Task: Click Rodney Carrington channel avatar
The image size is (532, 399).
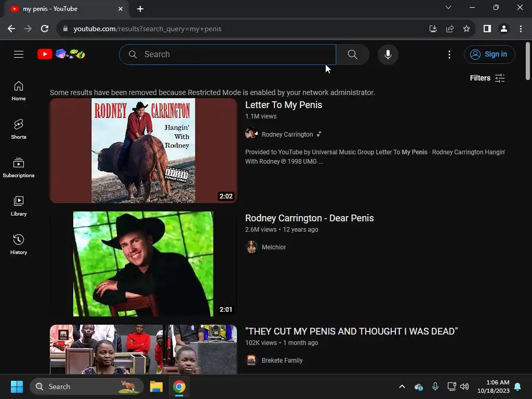Action: [251, 134]
